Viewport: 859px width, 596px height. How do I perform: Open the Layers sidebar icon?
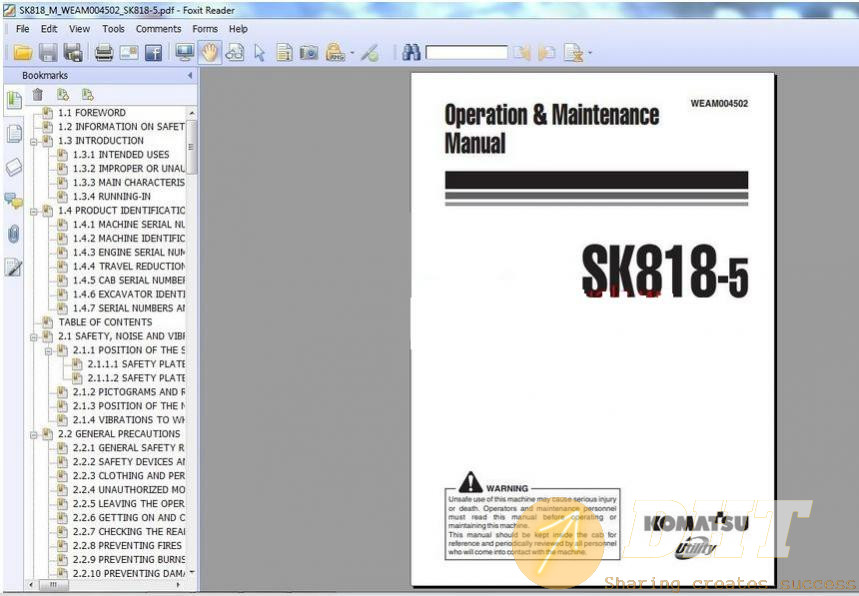(14, 167)
